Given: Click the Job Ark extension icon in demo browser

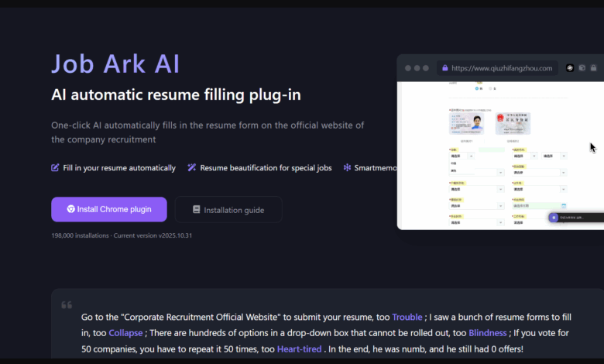Looking at the screenshot, I should click(570, 68).
